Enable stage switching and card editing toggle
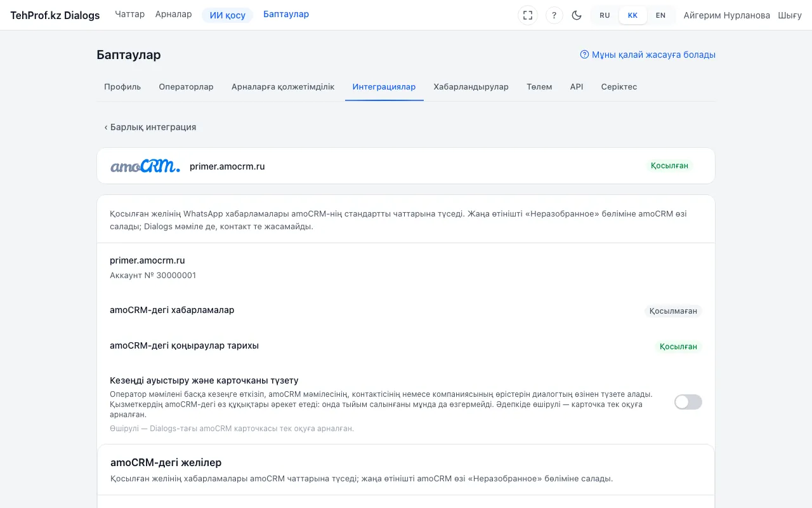The height and width of the screenshot is (508, 812). click(x=688, y=402)
